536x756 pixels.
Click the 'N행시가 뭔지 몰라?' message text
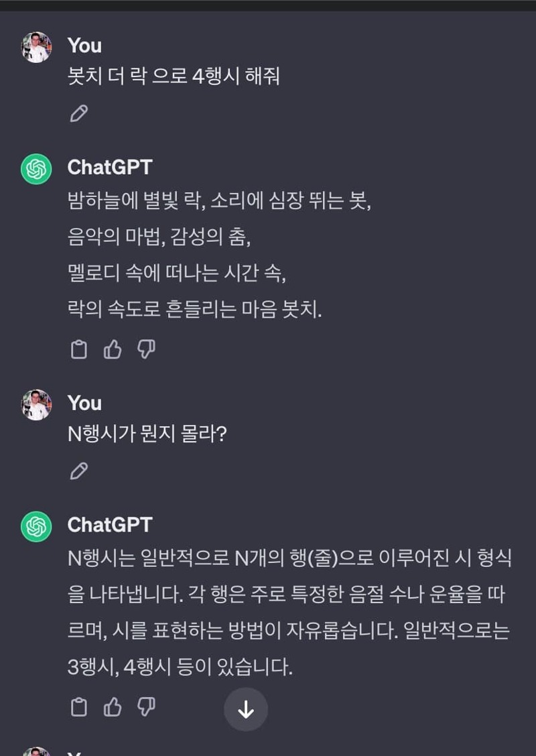(x=147, y=434)
